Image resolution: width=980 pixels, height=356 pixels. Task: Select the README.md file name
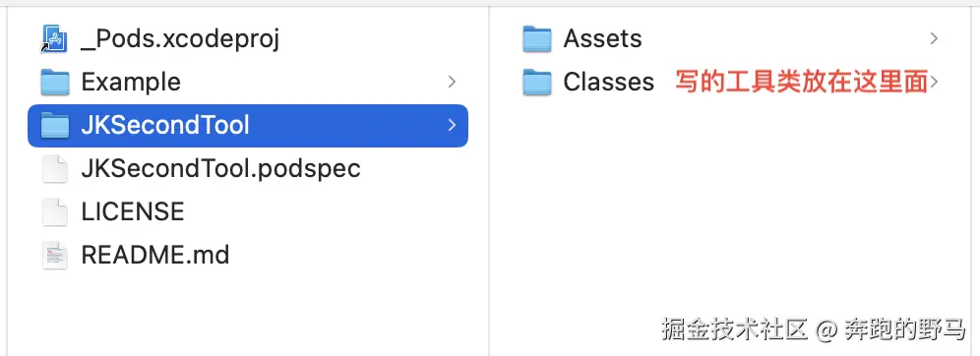click(x=155, y=255)
